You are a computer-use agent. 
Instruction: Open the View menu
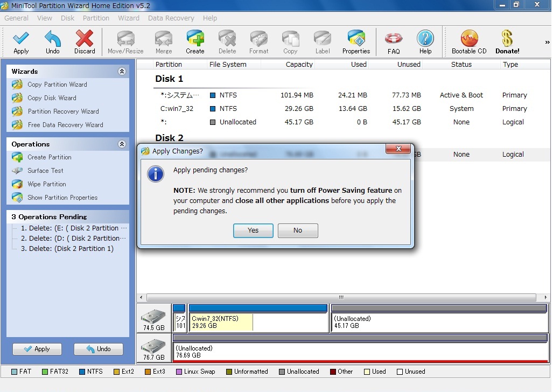pos(45,18)
